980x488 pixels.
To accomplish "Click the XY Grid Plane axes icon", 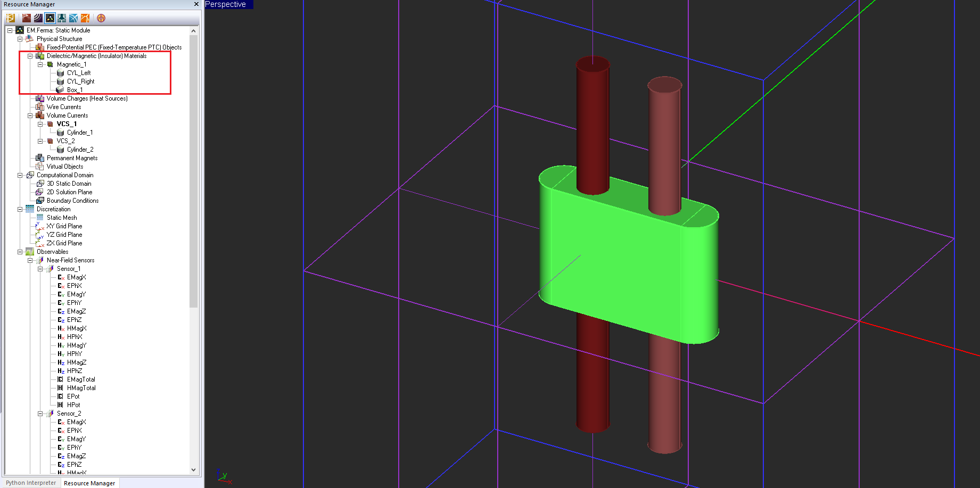I will pyautogui.click(x=40, y=226).
